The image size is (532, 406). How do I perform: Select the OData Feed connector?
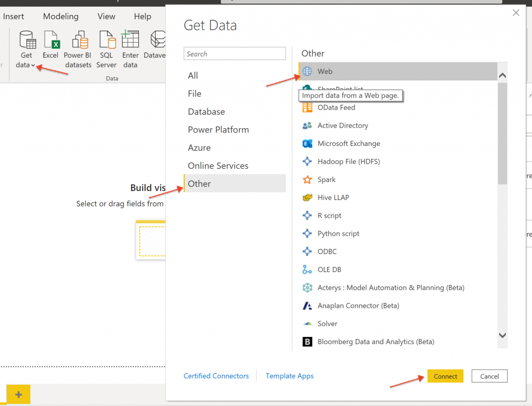[336, 107]
